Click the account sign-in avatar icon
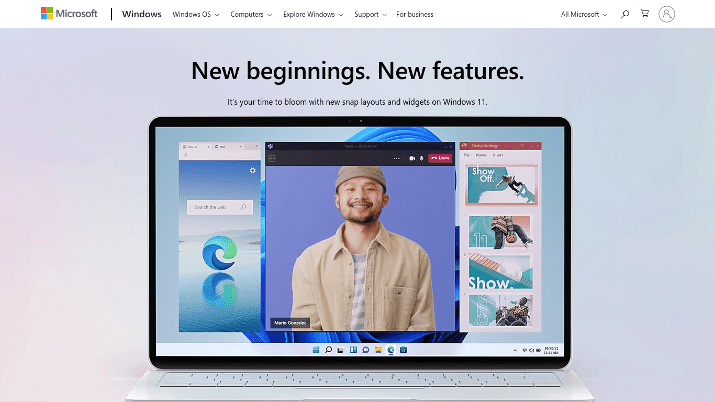 click(666, 14)
